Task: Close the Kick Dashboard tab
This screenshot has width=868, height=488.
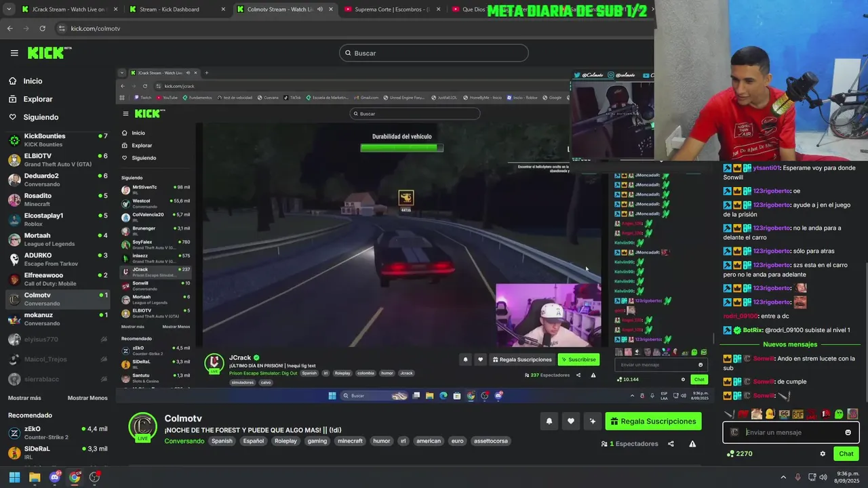Action: [222, 9]
